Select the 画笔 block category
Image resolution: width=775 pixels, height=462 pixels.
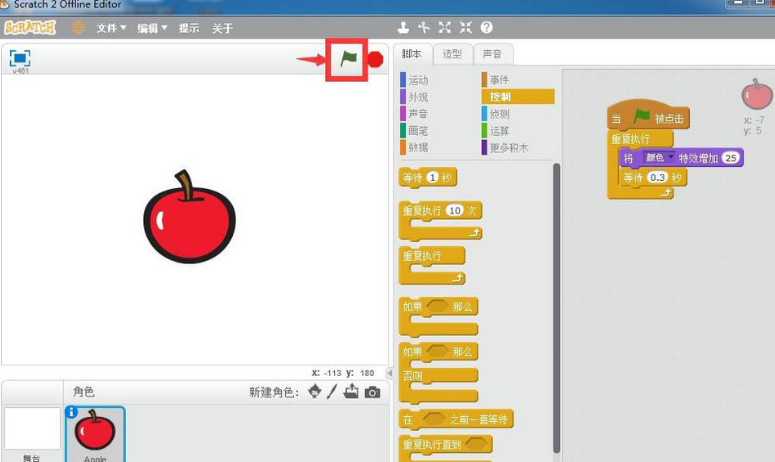point(414,130)
